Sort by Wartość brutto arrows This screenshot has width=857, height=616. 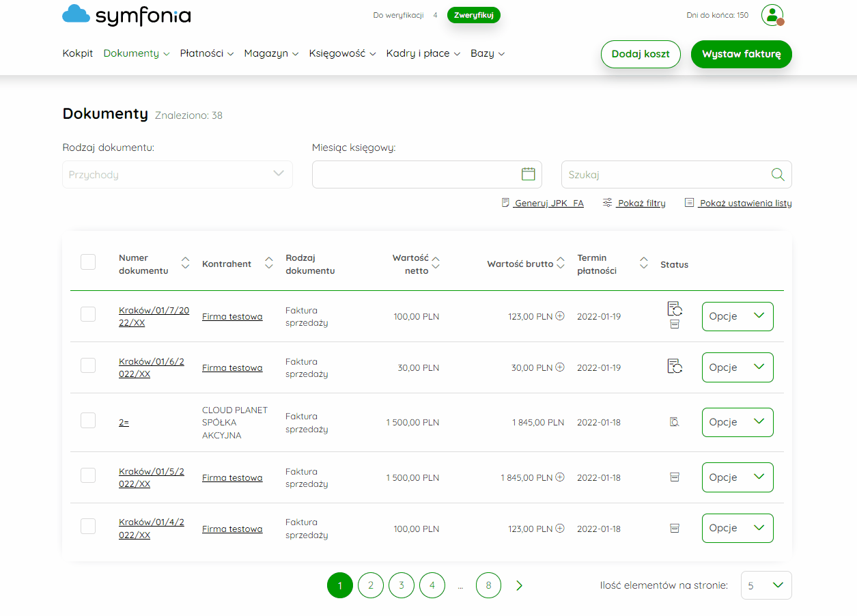point(561,263)
